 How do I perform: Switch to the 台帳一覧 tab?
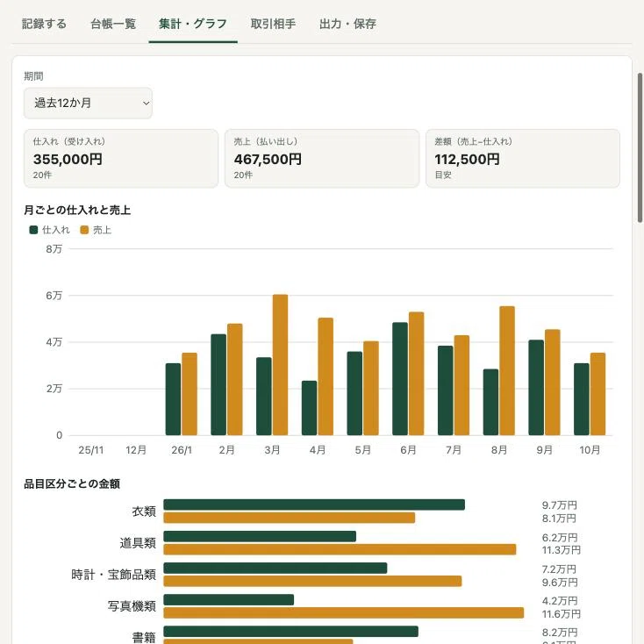[x=113, y=24]
